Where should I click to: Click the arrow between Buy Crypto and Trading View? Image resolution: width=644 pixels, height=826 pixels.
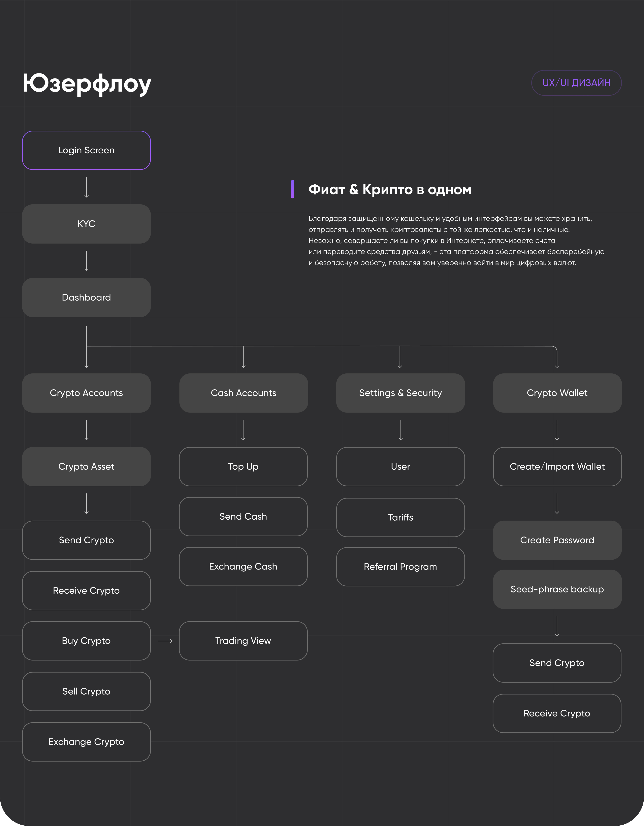165,641
